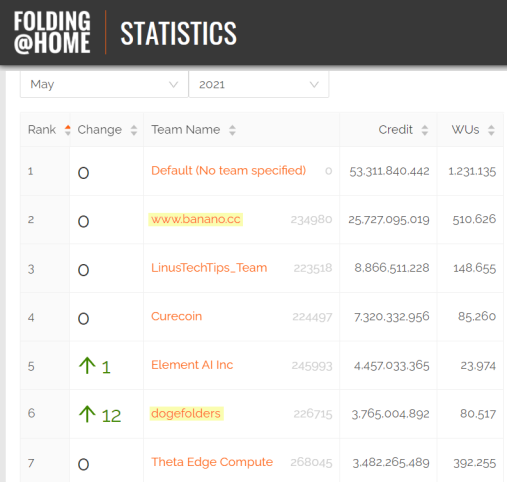The height and width of the screenshot is (482, 507).
Task: Click the STATISTICS header title
Action: tap(178, 33)
